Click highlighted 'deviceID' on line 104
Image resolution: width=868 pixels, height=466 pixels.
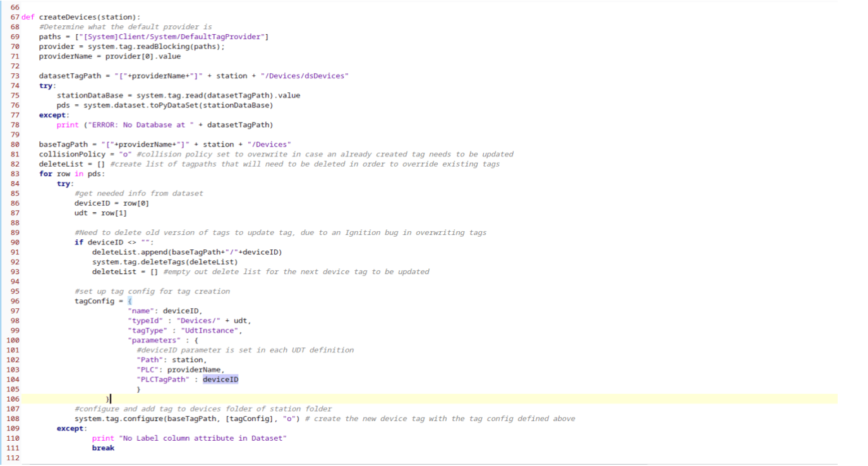220,379
